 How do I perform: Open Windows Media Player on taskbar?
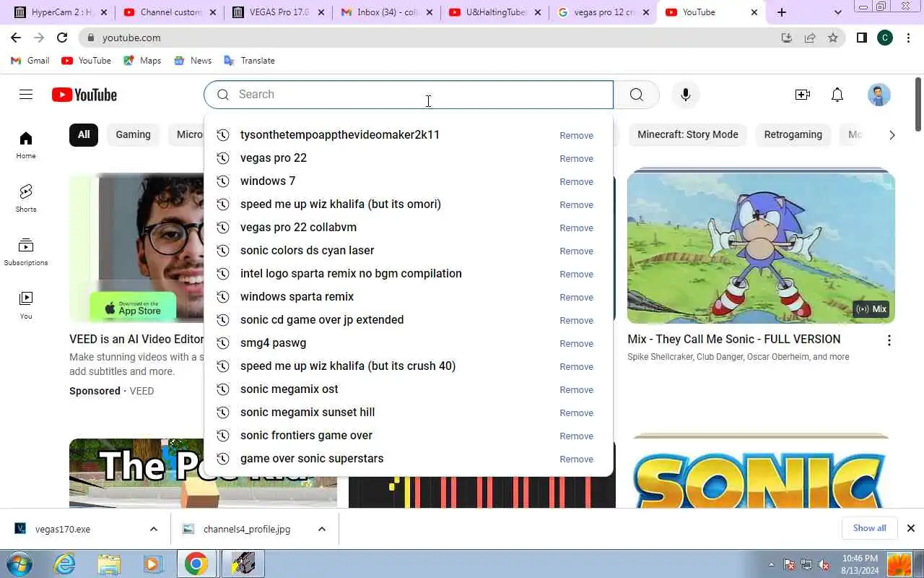click(x=152, y=564)
